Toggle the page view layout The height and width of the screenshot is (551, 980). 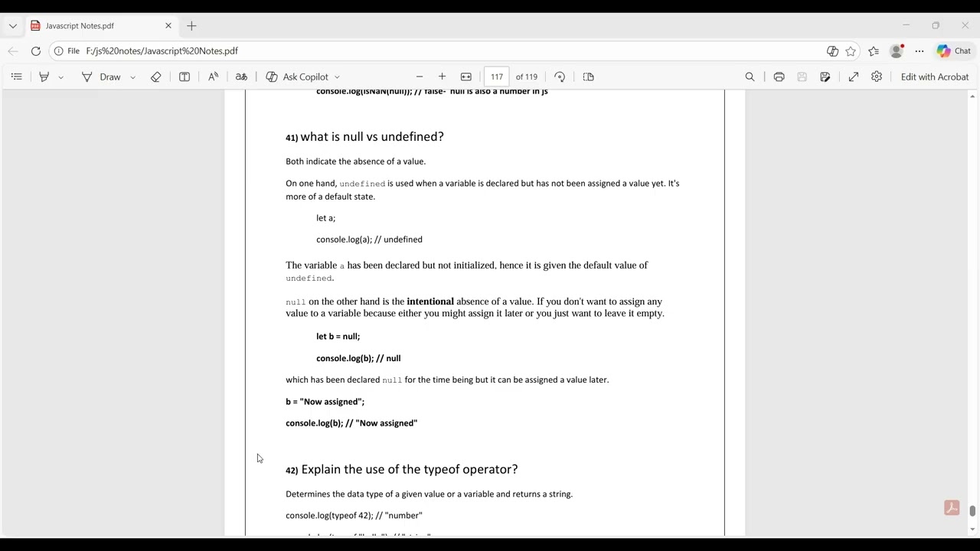click(588, 77)
